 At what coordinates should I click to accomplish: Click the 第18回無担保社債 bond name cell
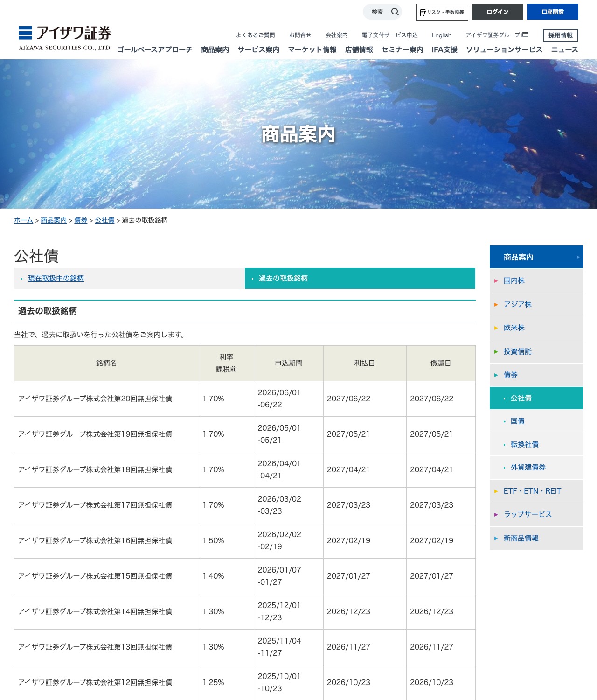pyautogui.click(x=107, y=469)
